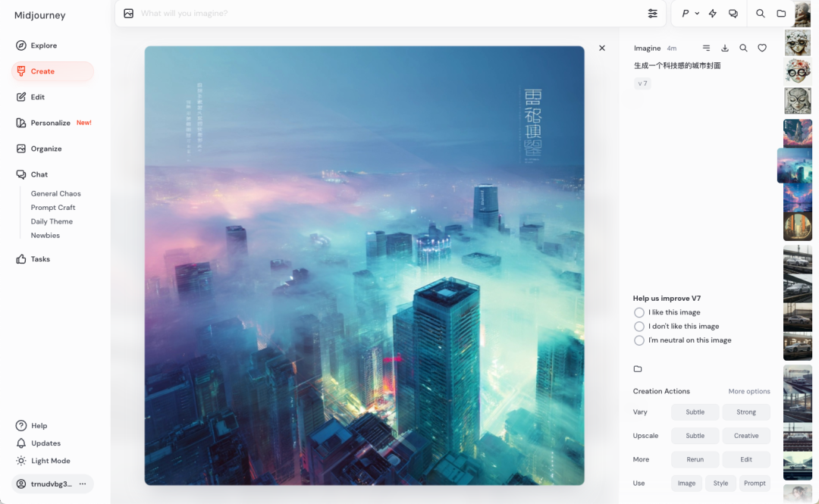This screenshot has width=819, height=504.
Task: Click the Personalize icon in sidebar
Action: [x=21, y=123]
